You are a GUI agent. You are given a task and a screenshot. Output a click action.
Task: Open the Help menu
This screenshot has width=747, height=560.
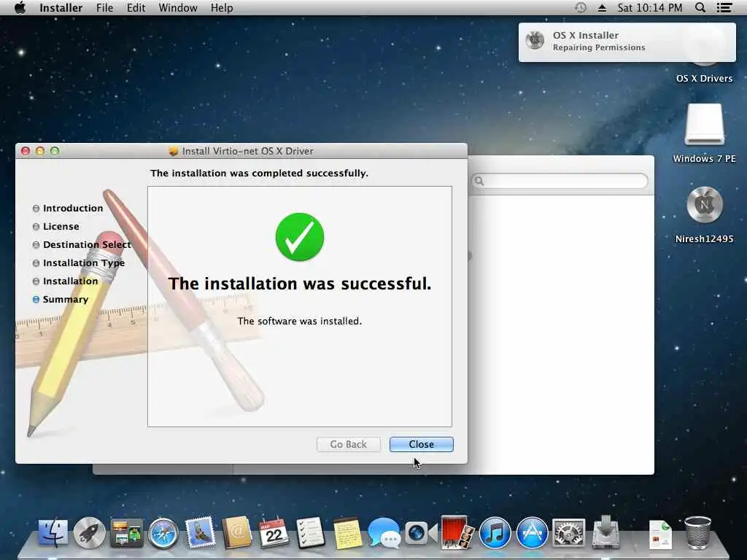pos(222,7)
